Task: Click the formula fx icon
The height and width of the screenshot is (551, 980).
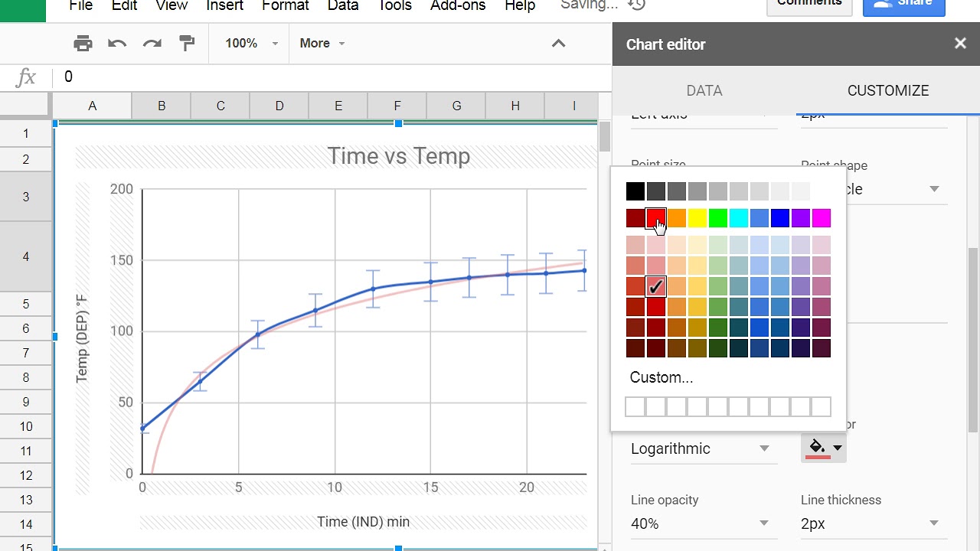Action: [x=26, y=77]
